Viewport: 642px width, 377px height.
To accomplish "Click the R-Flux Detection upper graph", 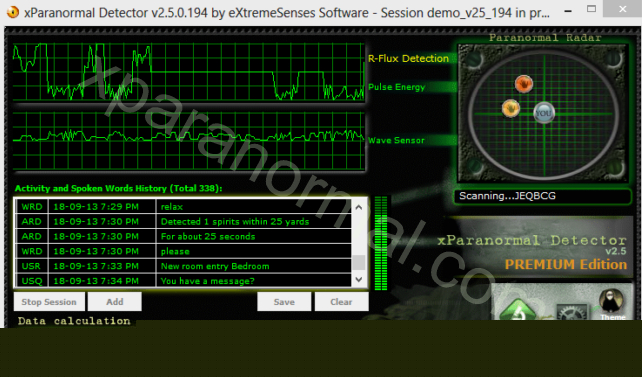I will tap(188, 72).
